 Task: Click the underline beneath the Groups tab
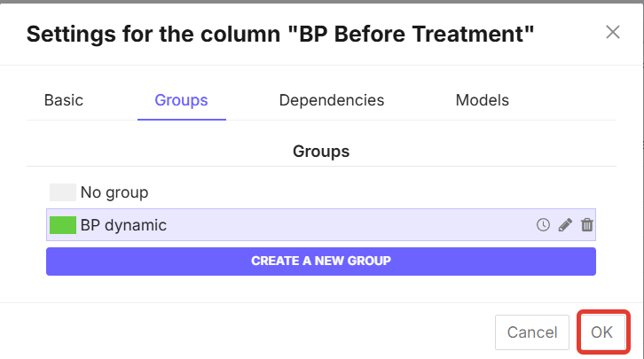point(181,119)
